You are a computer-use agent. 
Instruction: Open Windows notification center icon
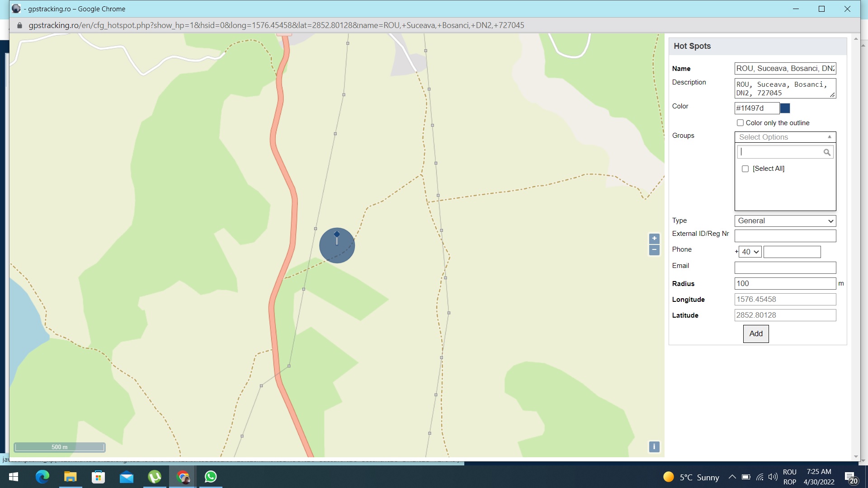coord(850,477)
